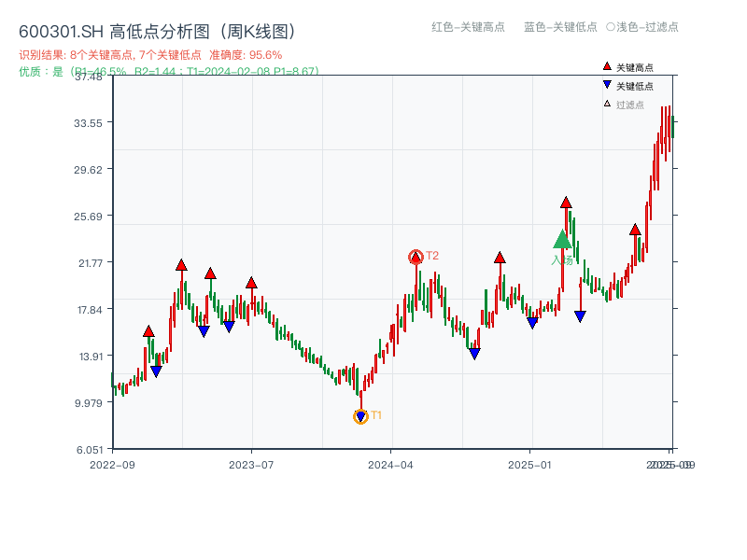Click the 2024-04 x-axis date label

(390, 465)
